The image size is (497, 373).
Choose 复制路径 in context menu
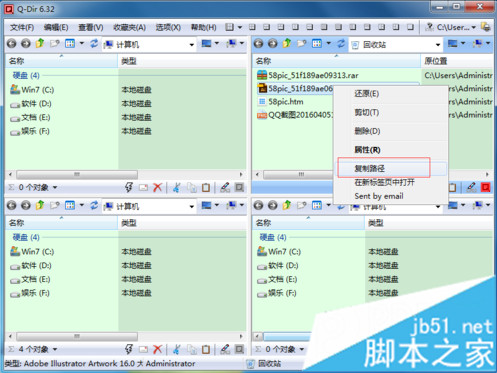tap(391, 168)
